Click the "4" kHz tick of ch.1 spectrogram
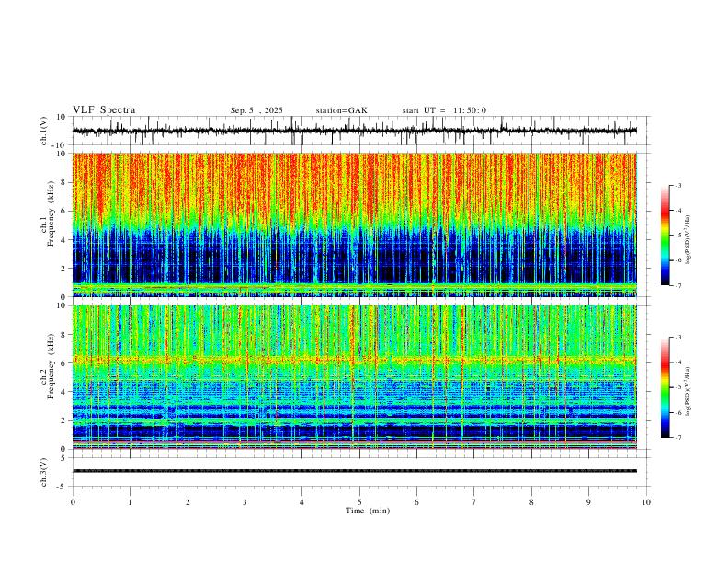Viewport: 728px width, 563px height. [64, 240]
